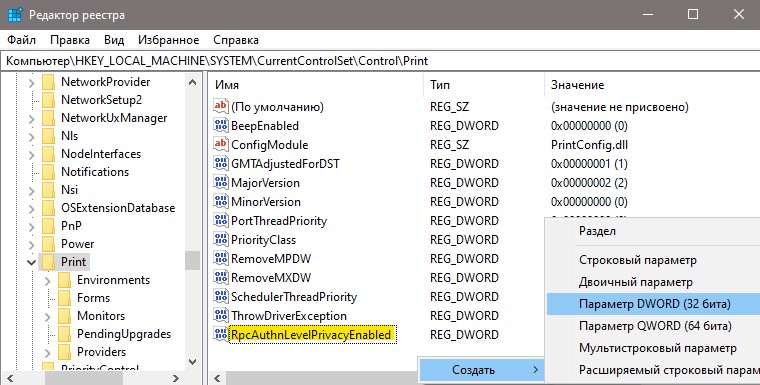Click the PrintConfig.dll value text
Screen dimensions: 760x385
[589, 145]
